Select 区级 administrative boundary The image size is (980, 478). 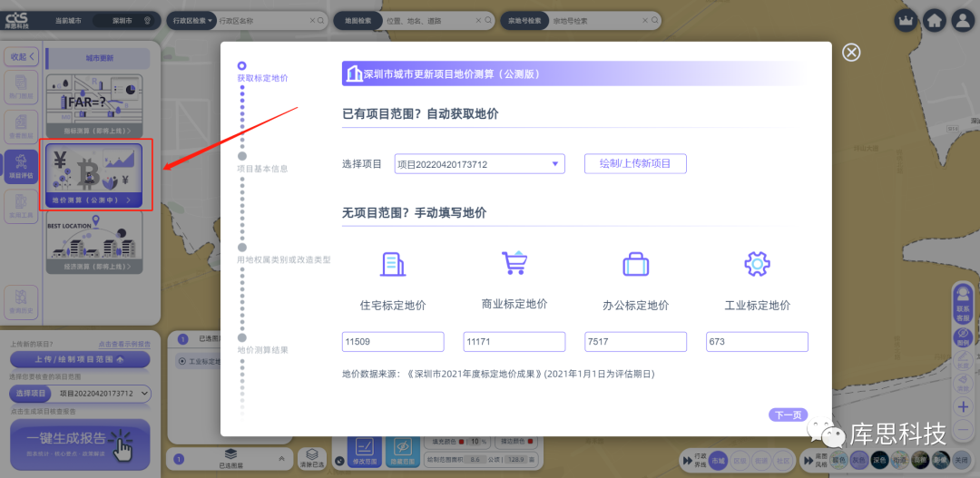tap(740, 461)
